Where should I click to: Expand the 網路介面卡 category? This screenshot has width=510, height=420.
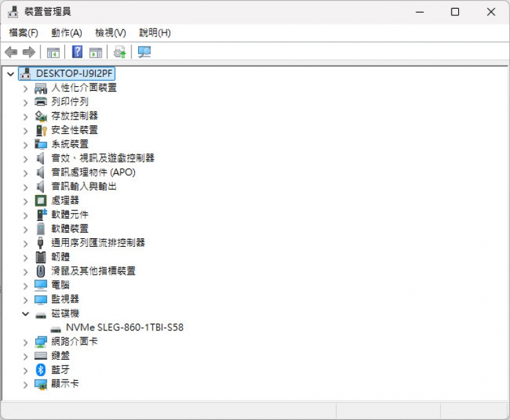(x=25, y=342)
